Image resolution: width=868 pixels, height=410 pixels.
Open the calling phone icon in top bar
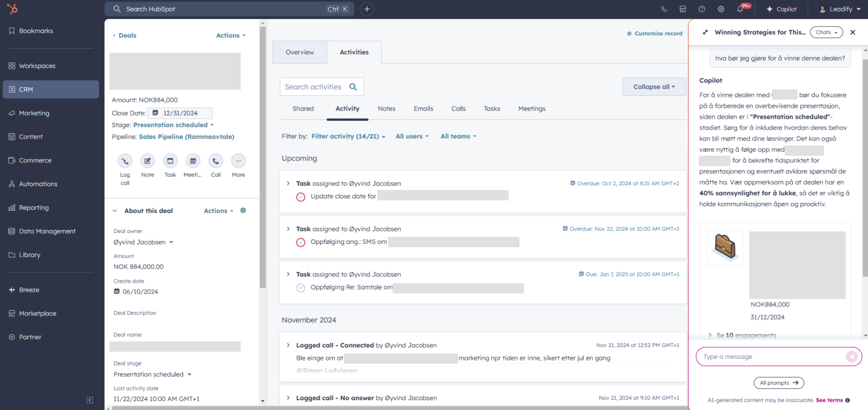click(x=664, y=9)
